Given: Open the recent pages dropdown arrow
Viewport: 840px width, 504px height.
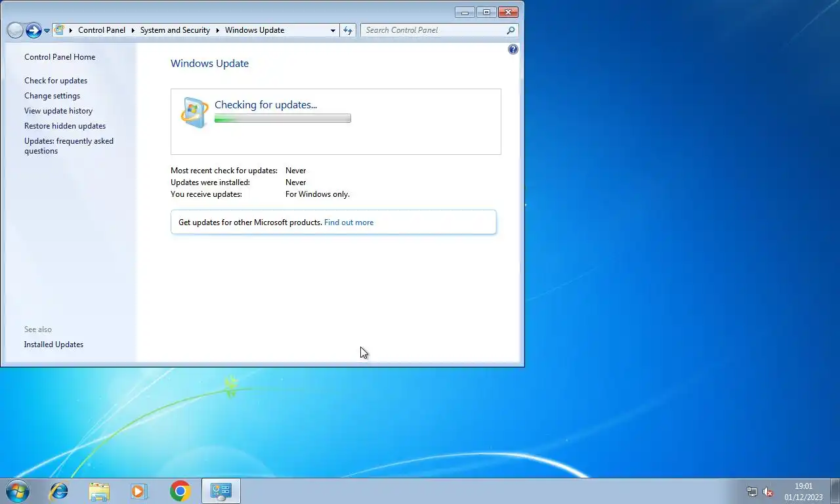Looking at the screenshot, I should [47, 31].
